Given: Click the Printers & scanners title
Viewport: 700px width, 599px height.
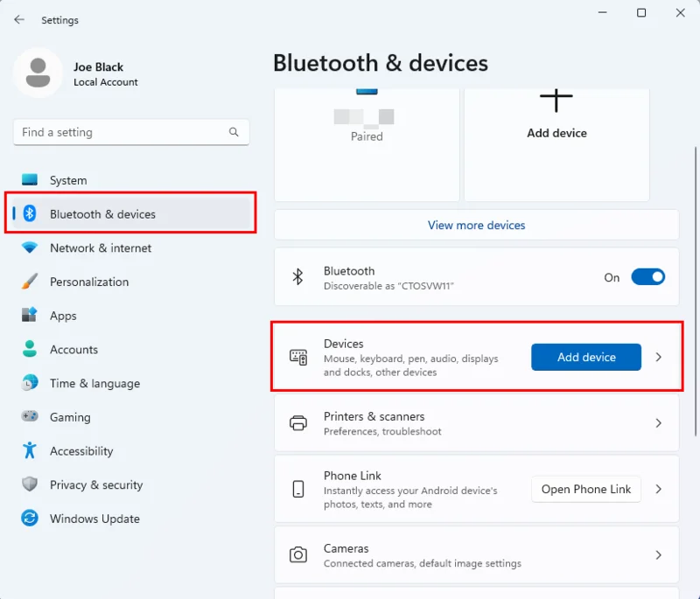Looking at the screenshot, I should click(374, 416).
